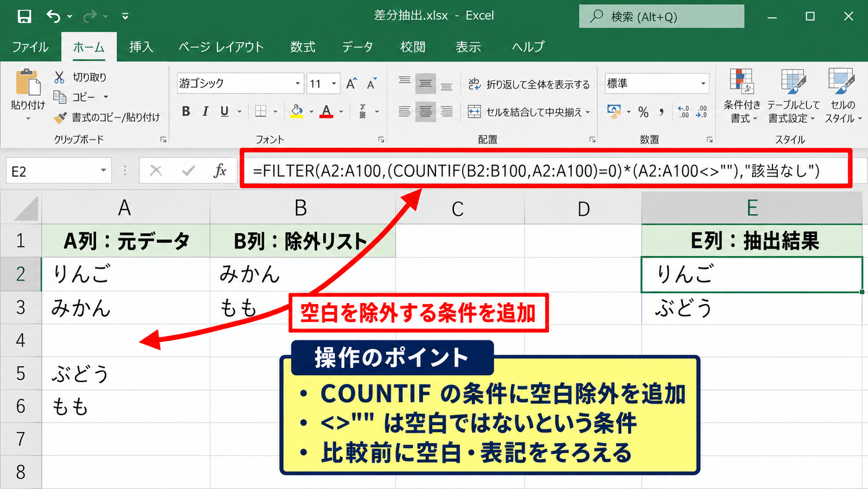This screenshot has width=868, height=489.
Task: Apply the red font color
Action: [x=326, y=111]
